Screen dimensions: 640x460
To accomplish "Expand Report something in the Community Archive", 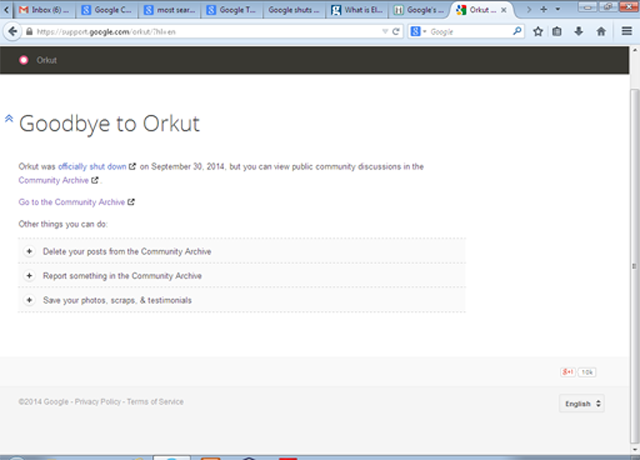I will [x=242, y=276].
